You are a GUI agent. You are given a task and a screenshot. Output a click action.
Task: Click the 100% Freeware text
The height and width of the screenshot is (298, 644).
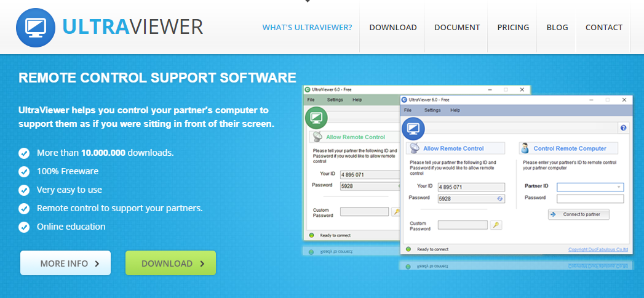pyautogui.click(x=68, y=171)
